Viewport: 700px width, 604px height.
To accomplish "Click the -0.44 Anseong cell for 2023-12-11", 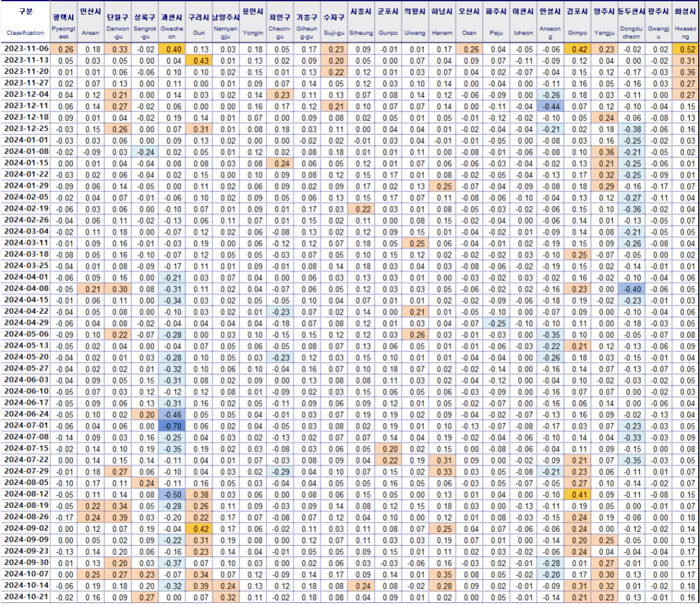I will 550,106.
